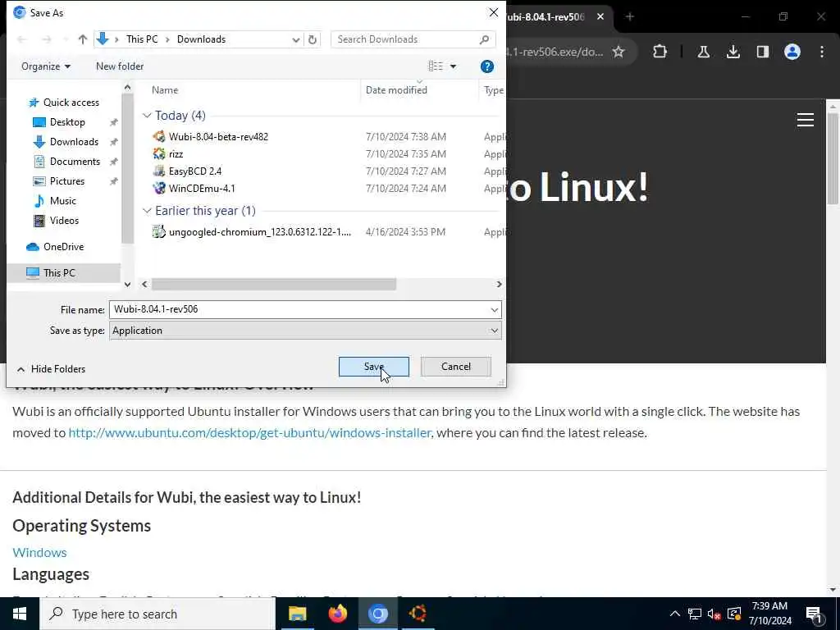840x630 pixels.
Task: Open the Organize dropdown menu
Action: 46,66
